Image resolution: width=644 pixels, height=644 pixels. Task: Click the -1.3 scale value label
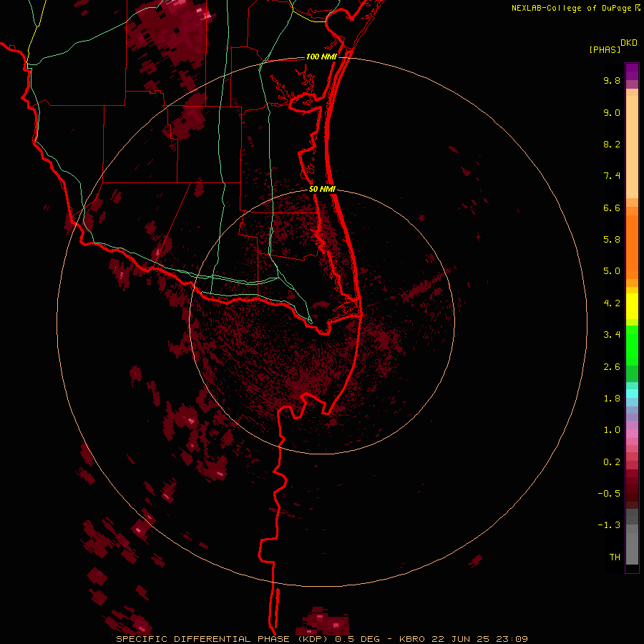[x=609, y=525]
